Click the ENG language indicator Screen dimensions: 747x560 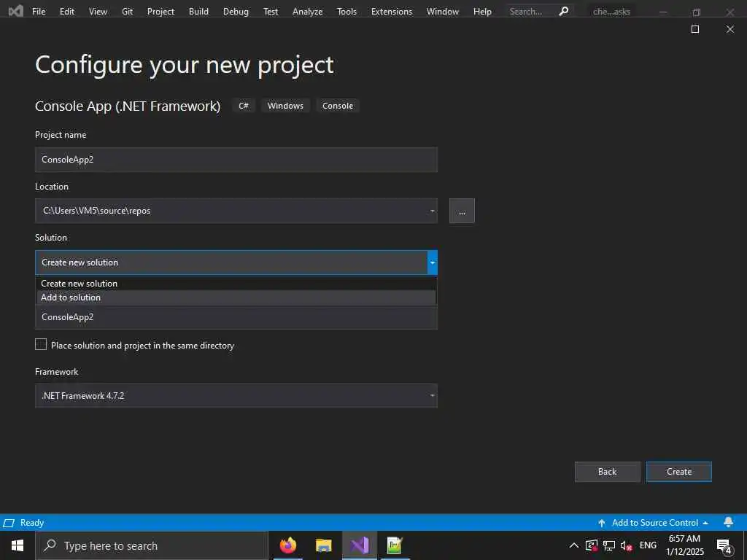[x=648, y=545]
